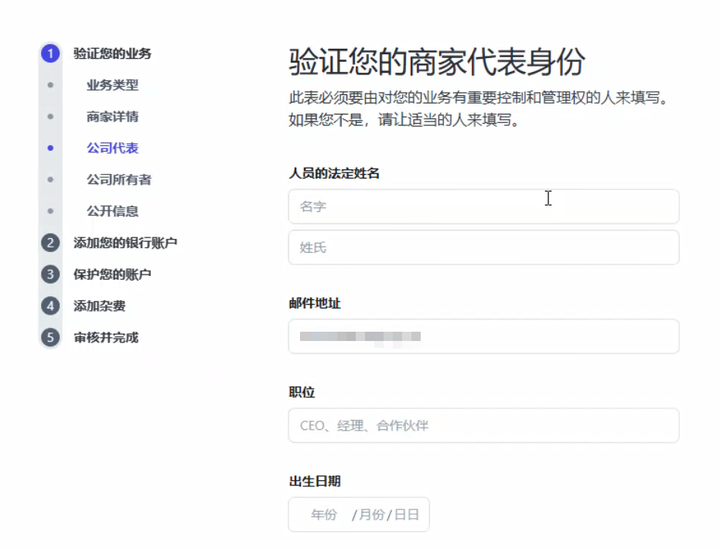Jump to the 审核并完成 step
Viewport: 720px width, 549px height.
tap(106, 337)
